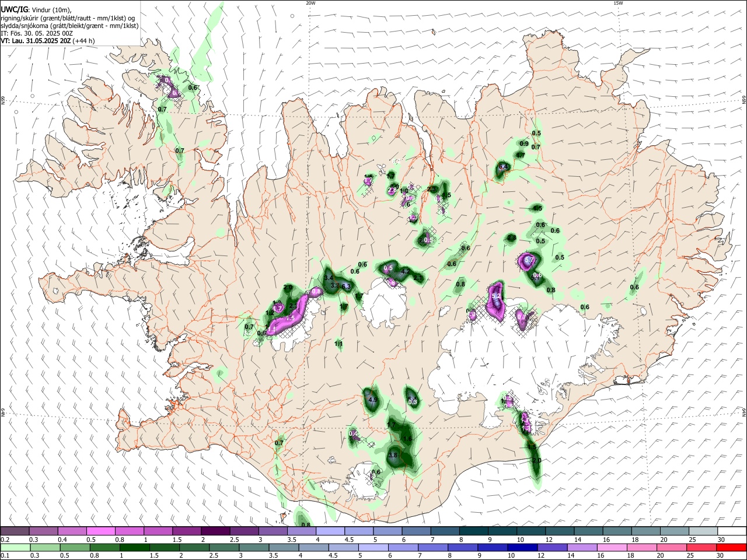Select the palest green swatch starting the rain scale
The width and height of the screenshot is (747, 560).
coord(15,548)
